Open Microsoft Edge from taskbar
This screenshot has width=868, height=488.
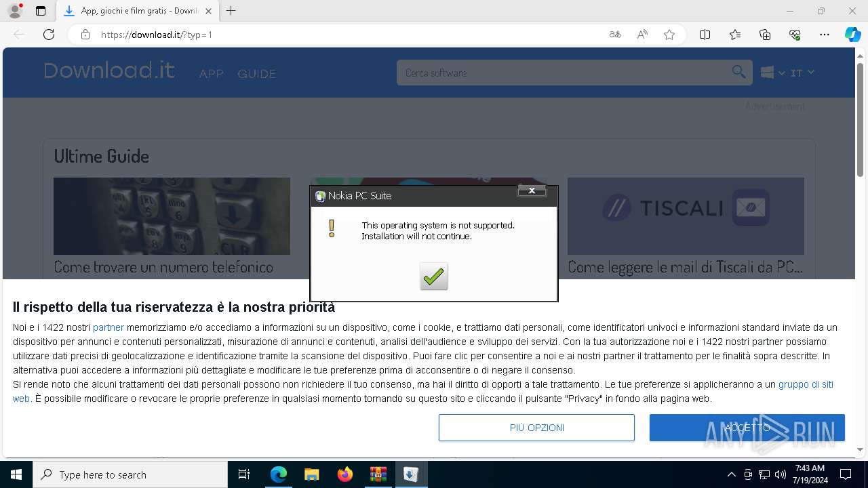[x=279, y=474]
